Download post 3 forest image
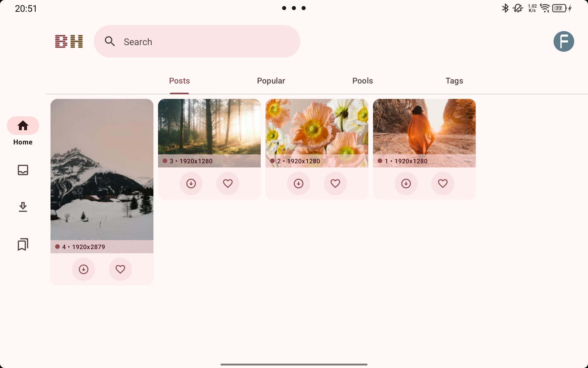 point(191,184)
